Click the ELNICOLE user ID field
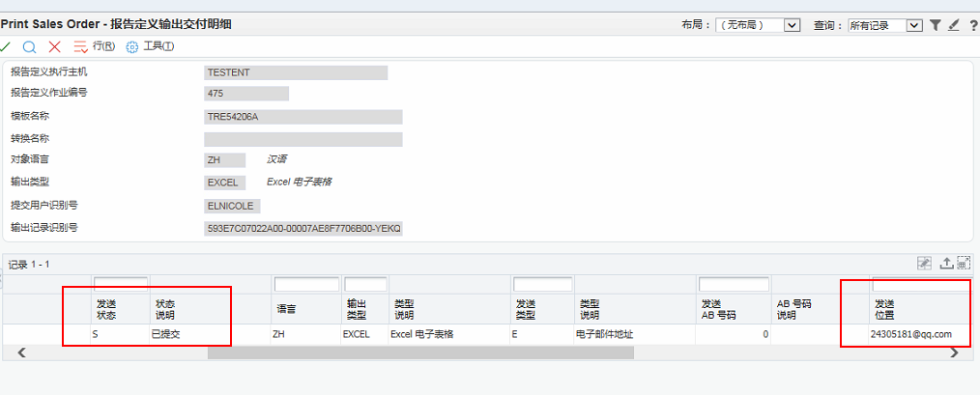The image size is (980, 395). tap(233, 207)
